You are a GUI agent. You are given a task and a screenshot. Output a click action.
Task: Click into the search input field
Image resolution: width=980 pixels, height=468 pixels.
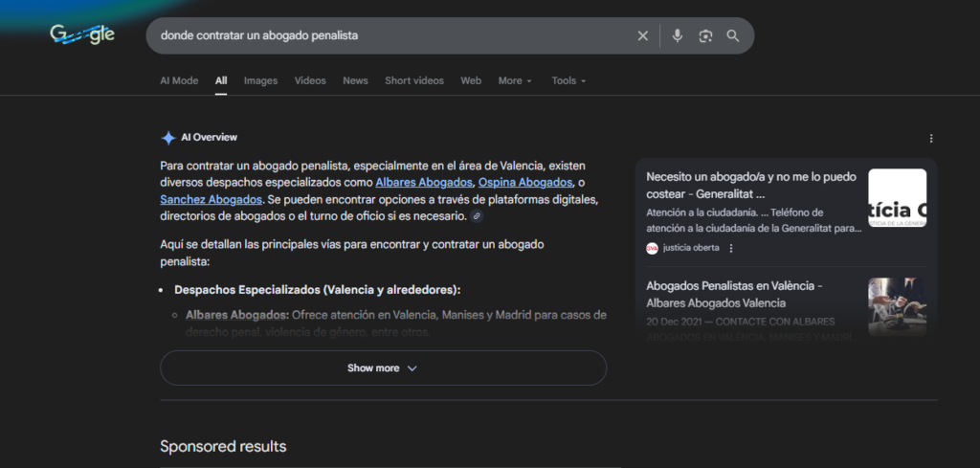tap(383, 35)
